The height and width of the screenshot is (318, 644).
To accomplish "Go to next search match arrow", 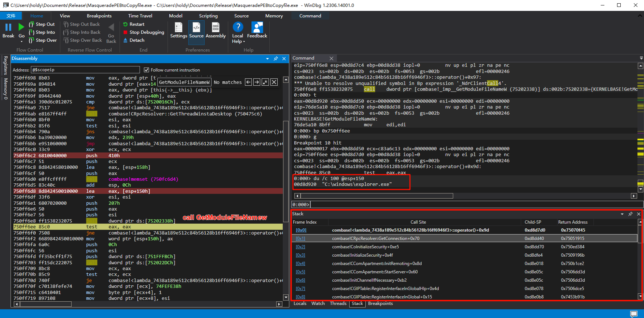I will [x=257, y=82].
